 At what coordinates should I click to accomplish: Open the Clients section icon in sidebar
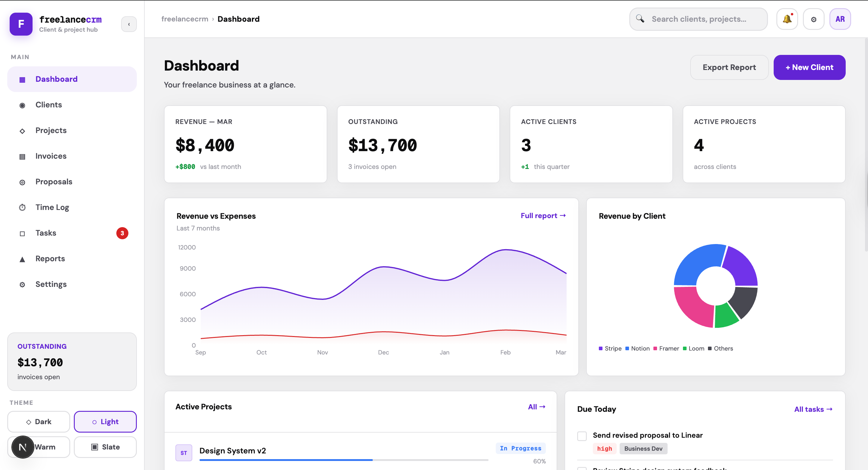(22, 105)
